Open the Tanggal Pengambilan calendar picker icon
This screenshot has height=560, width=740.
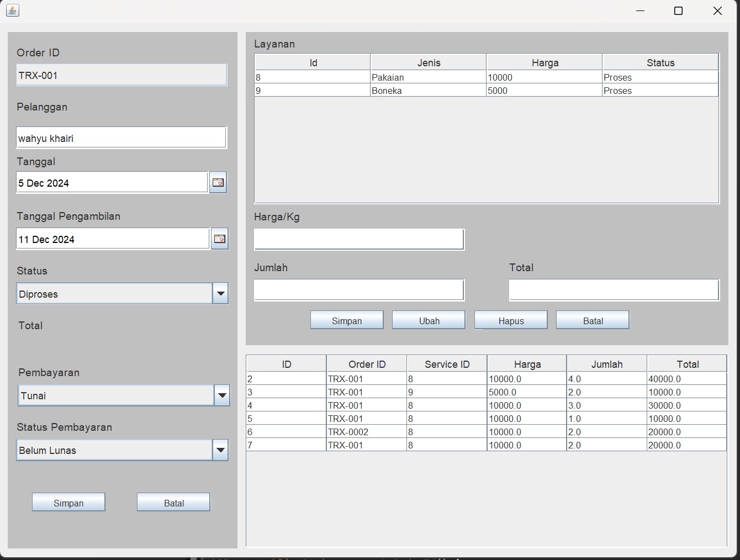(x=219, y=239)
